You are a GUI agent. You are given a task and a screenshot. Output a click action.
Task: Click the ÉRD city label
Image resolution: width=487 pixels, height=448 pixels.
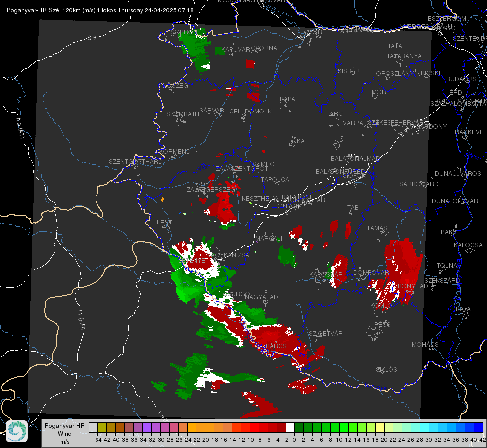pos(456,93)
